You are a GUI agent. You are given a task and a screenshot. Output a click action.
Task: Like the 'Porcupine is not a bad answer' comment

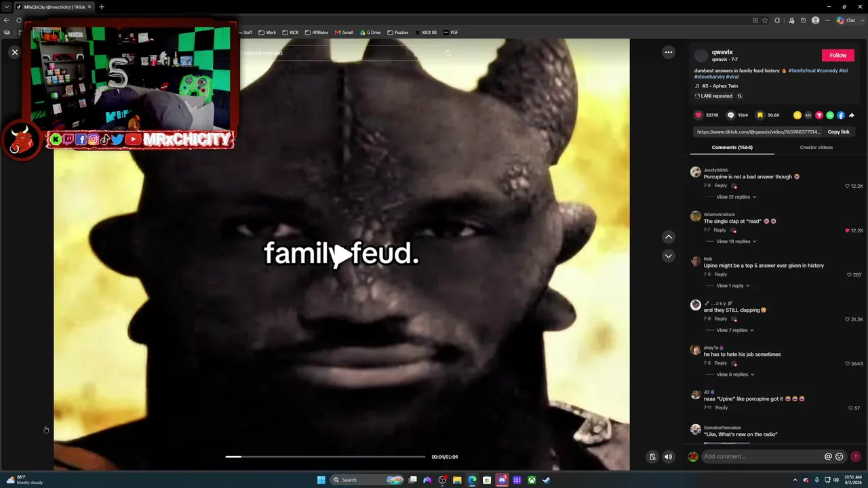click(x=847, y=186)
